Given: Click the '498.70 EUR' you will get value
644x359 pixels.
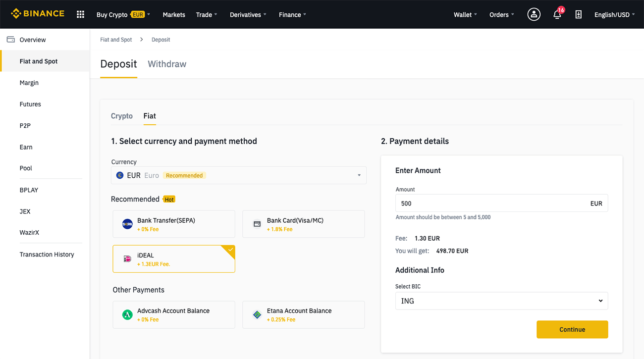Looking at the screenshot, I should click(x=452, y=251).
